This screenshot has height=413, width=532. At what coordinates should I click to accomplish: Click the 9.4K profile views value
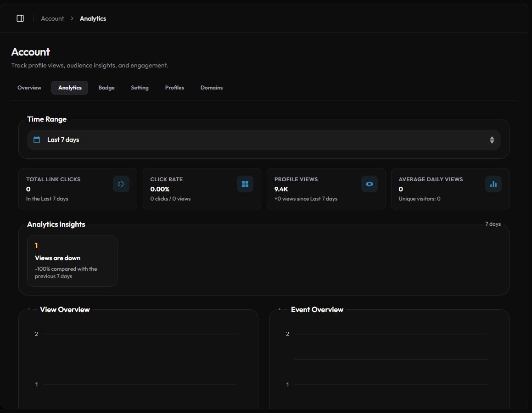click(281, 189)
